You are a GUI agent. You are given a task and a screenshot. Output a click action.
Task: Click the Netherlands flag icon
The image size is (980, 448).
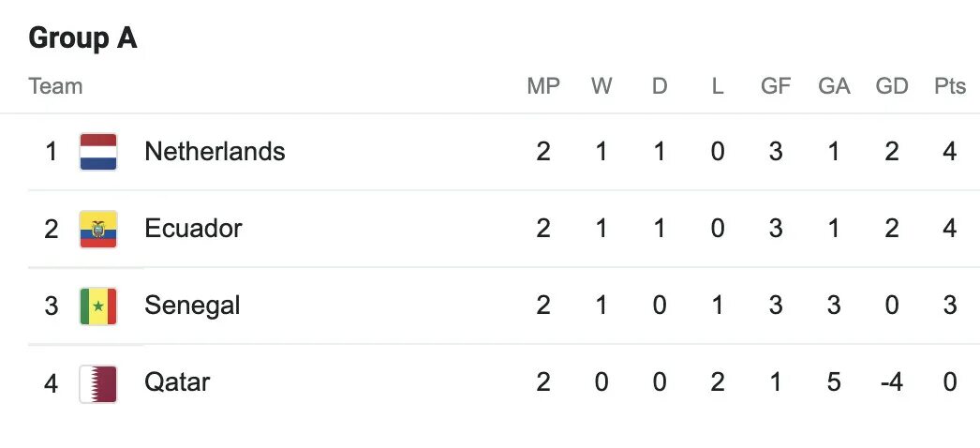pyautogui.click(x=98, y=152)
